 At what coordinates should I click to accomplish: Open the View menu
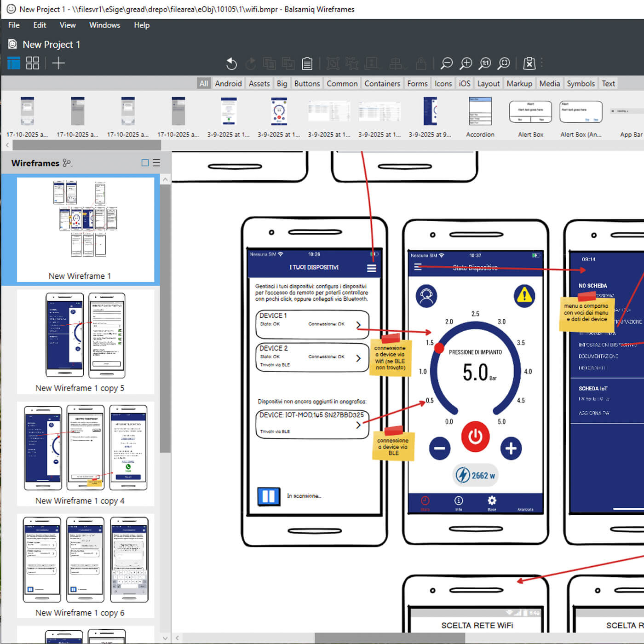pos(67,25)
